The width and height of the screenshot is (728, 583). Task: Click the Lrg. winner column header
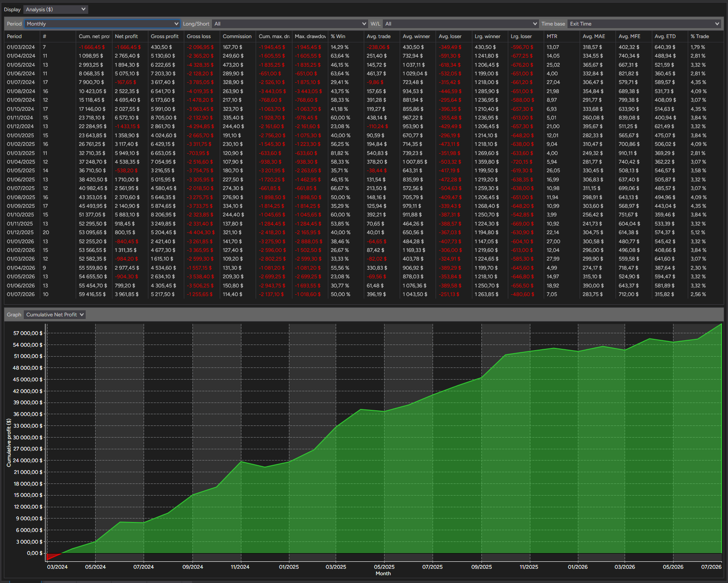490,36
